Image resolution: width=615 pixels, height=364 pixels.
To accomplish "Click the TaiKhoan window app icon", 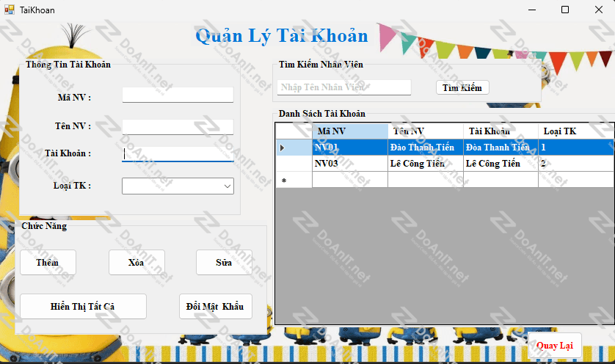I will (x=10, y=10).
